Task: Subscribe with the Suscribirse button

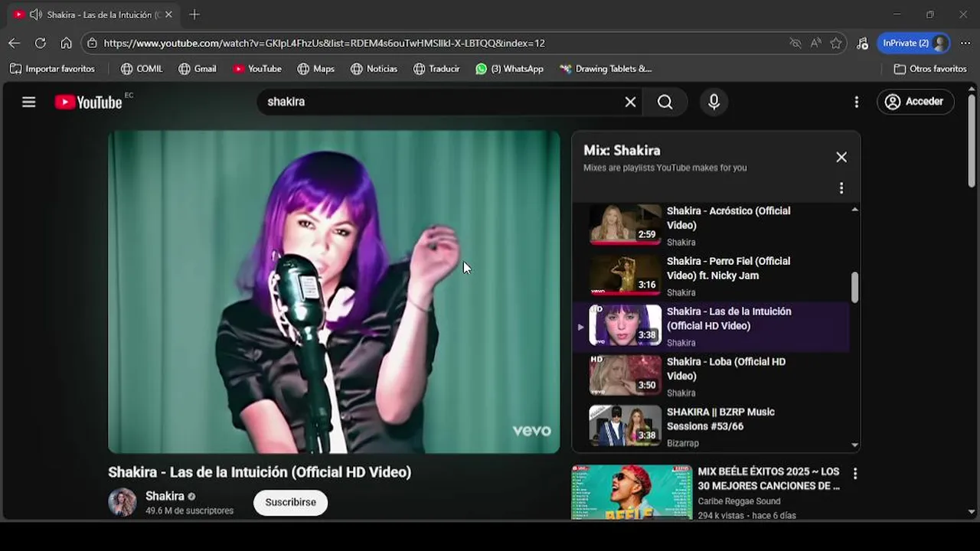Action: tap(290, 502)
